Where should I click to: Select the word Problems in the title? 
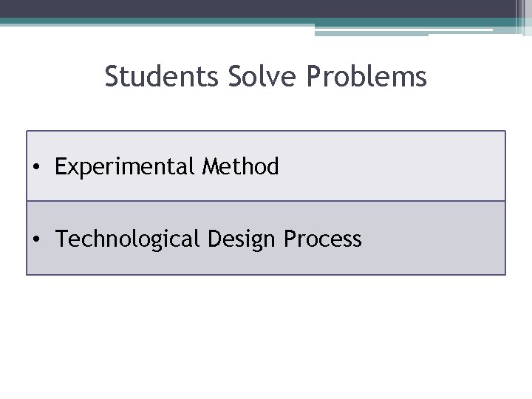coord(366,76)
